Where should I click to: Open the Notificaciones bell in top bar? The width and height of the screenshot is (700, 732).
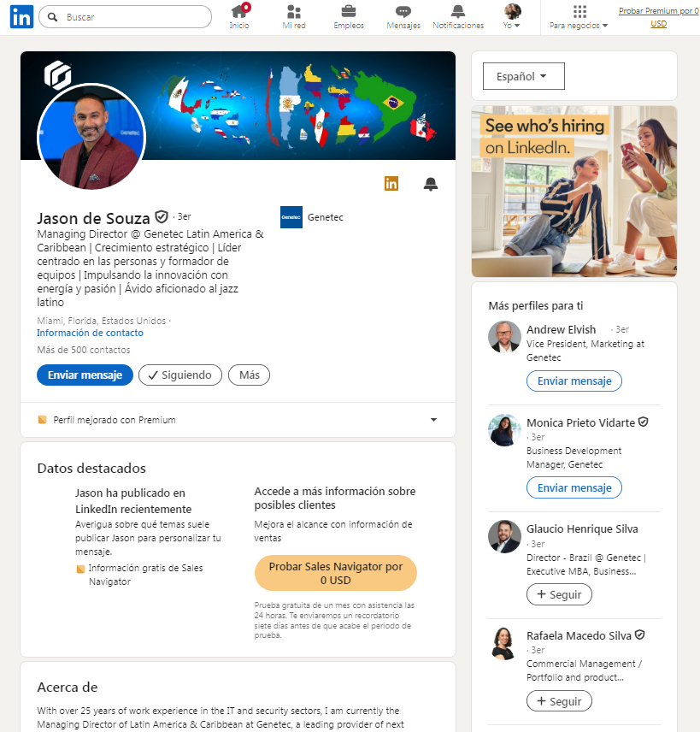(458, 11)
